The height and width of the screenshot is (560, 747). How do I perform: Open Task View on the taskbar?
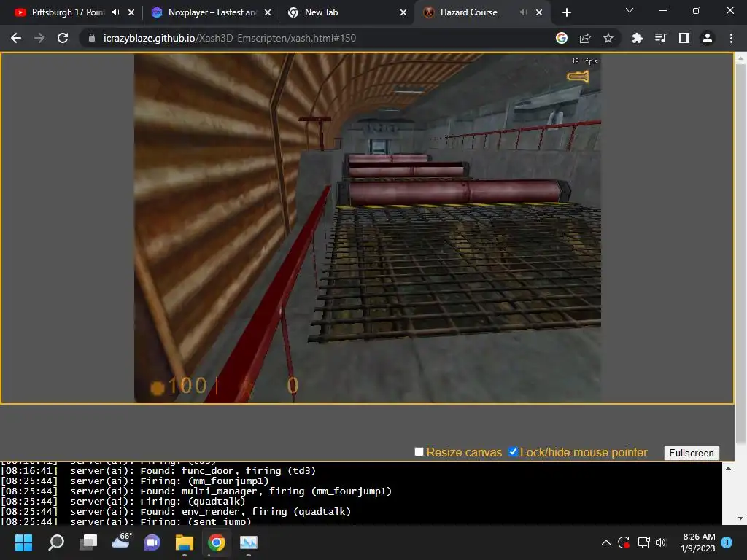(x=88, y=542)
